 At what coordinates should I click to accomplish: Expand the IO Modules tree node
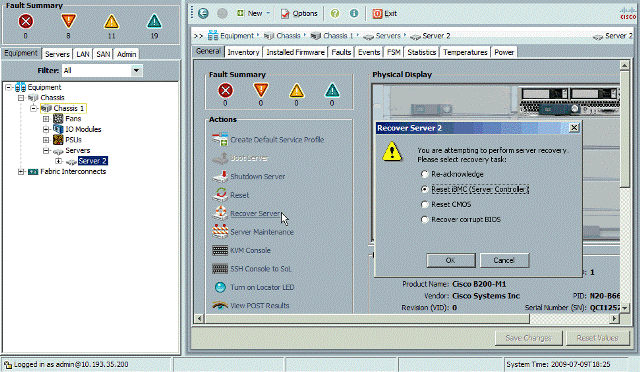click(x=46, y=129)
